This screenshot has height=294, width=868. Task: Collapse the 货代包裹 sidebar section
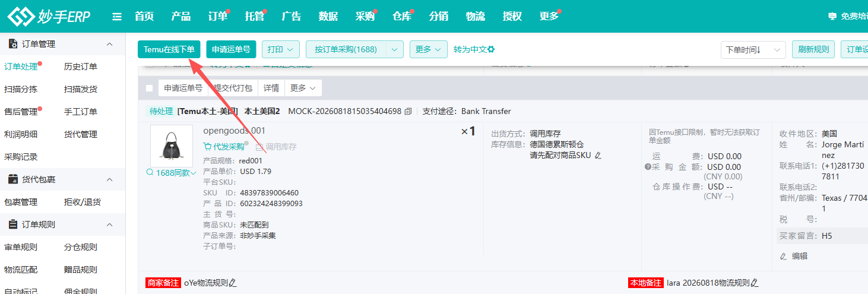[x=109, y=179]
